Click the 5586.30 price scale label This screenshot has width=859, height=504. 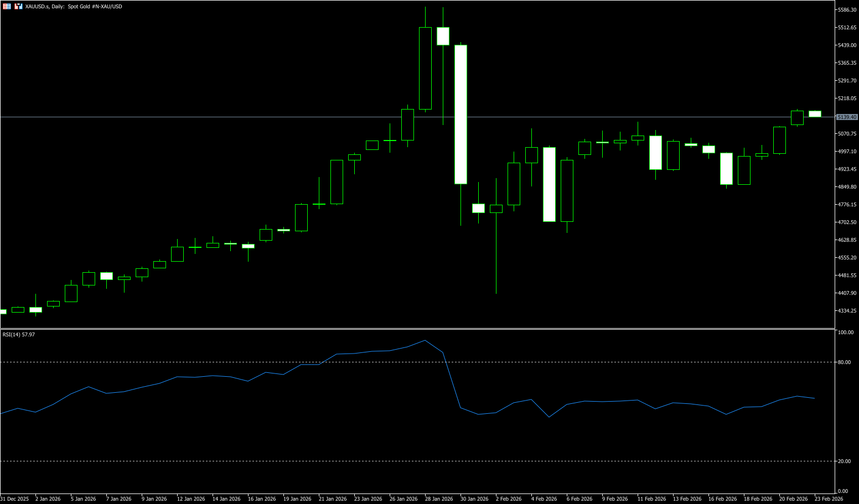(847, 10)
